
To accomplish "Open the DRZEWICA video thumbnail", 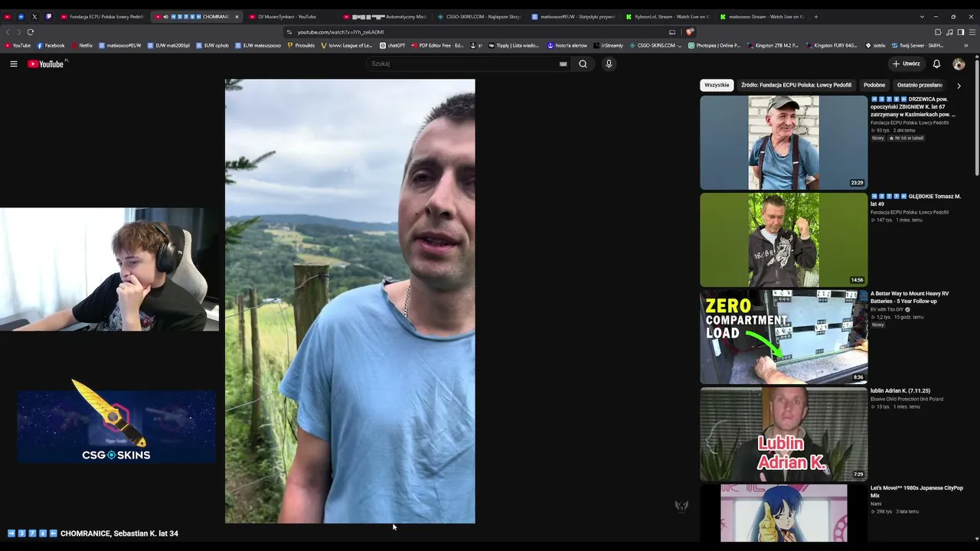I will click(783, 142).
